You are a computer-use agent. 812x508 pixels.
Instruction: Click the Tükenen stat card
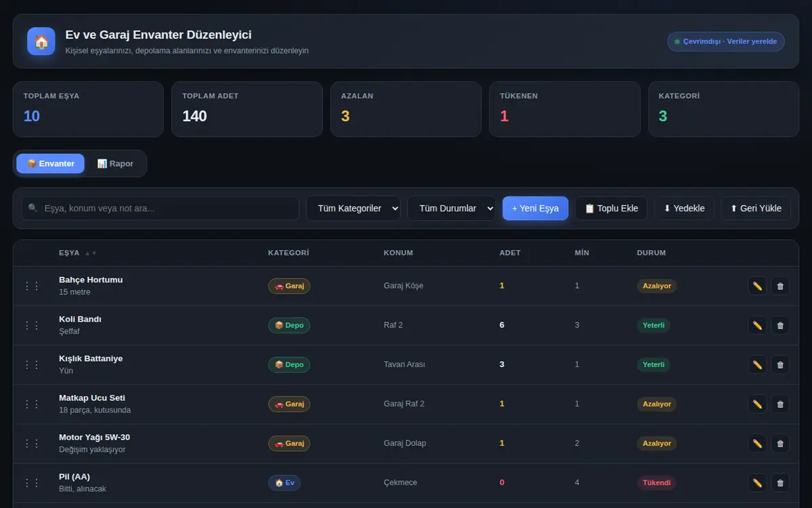[x=564, y=109]
